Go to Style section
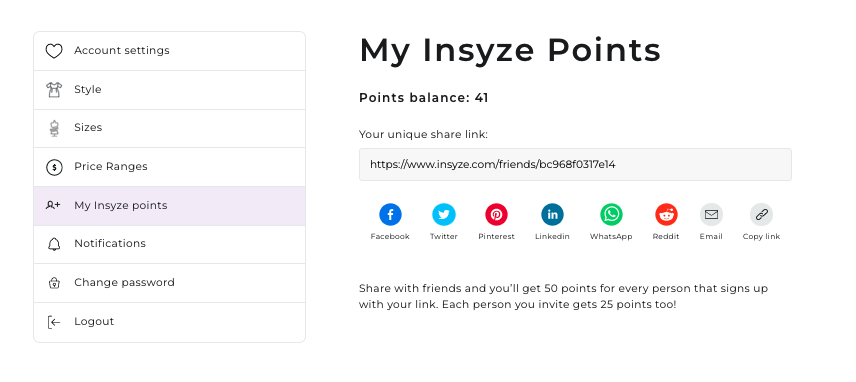This screenshot has width=856, height=382. point(169,90)
